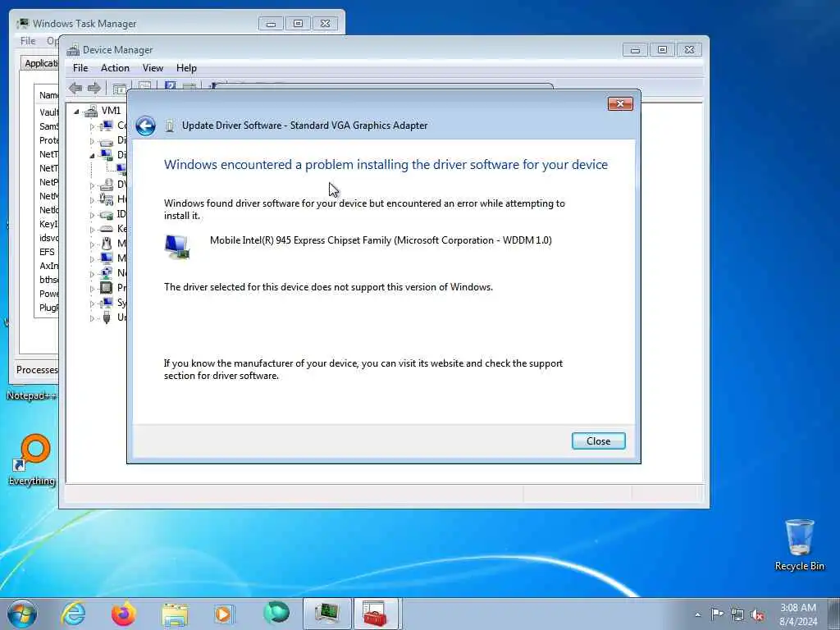The height and width of the screenshot is (630, 840).
Task: Select the display adapter child device icon
Action: click(x=121, y=169)
